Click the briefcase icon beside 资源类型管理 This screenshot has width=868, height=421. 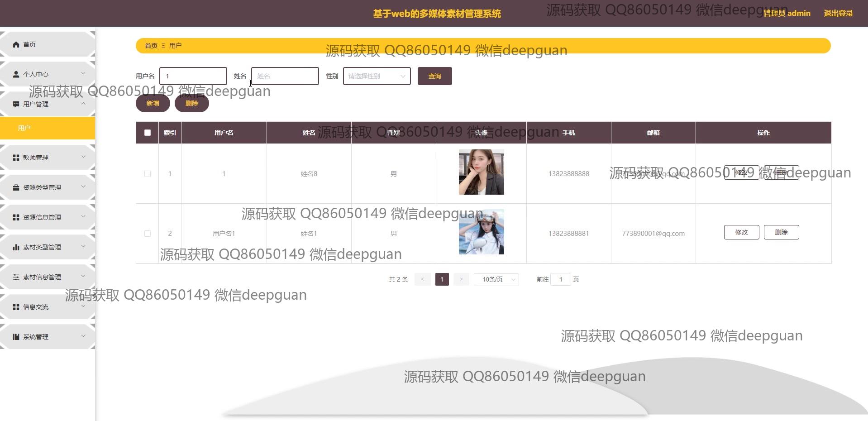point(16,187)
